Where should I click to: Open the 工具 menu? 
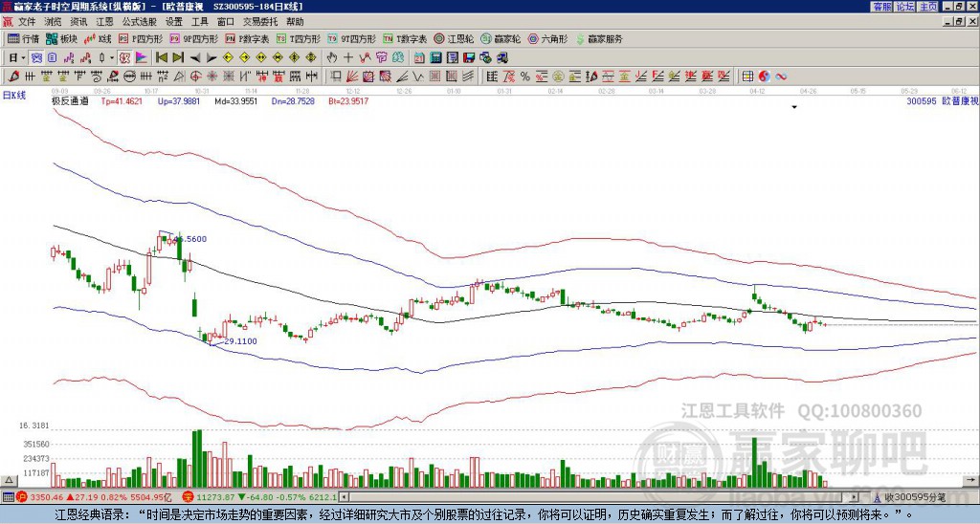pos(199,22)
